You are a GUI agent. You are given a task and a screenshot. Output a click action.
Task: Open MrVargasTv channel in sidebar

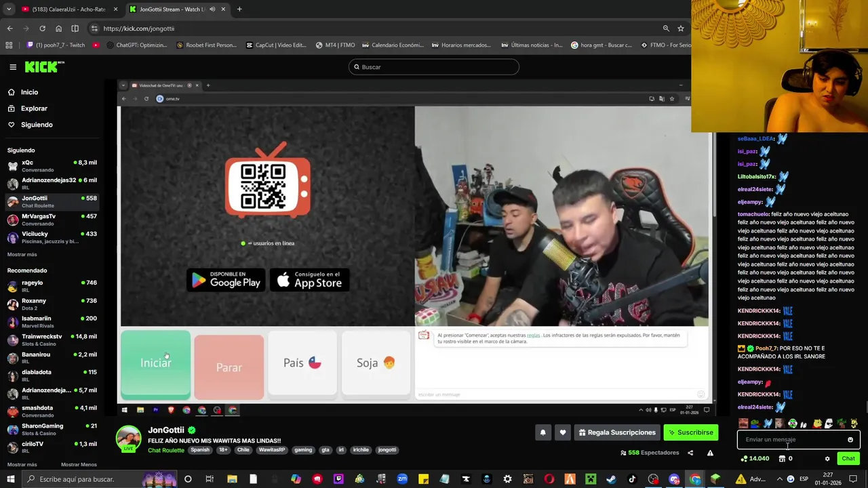tap(52, 220)
